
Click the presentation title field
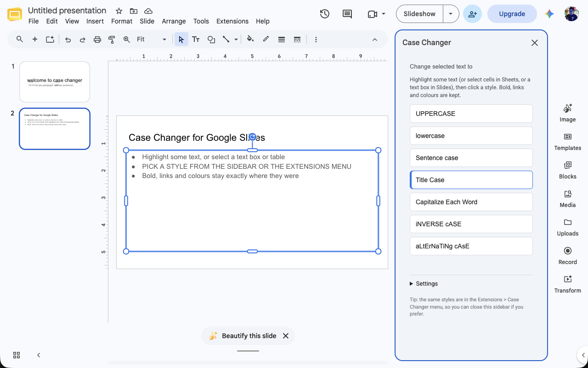[x=67, y=11]
